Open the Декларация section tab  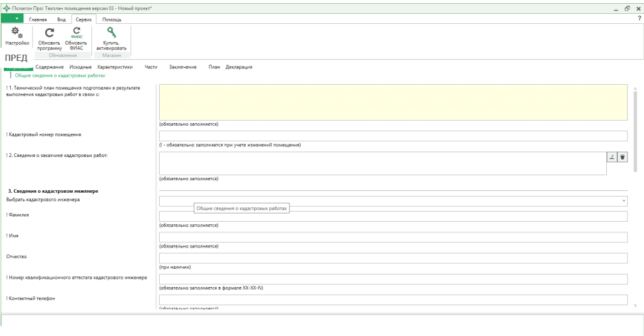(239, 67)
